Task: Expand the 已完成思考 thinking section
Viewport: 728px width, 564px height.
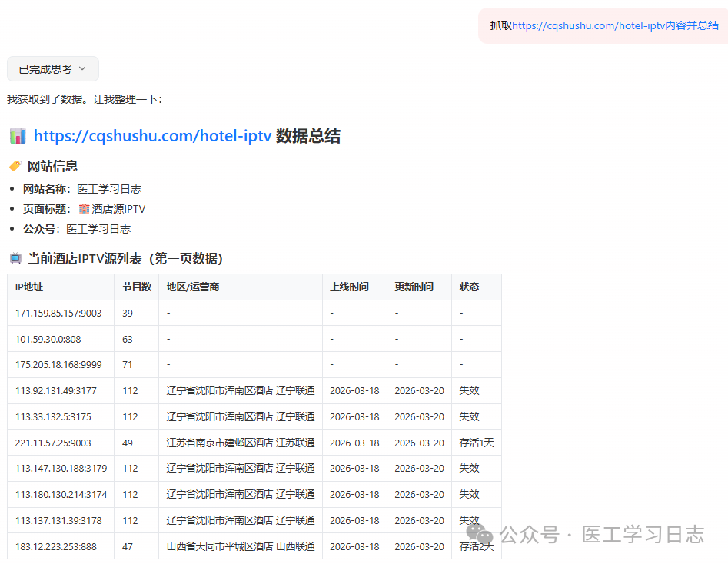Action: [x=52, y=68]
